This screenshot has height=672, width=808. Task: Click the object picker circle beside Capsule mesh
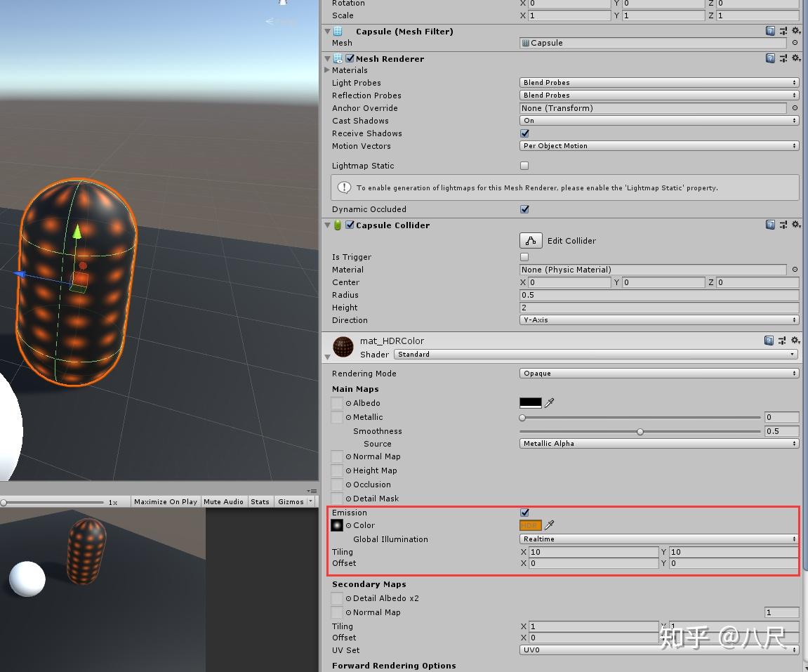coord(794,43)
